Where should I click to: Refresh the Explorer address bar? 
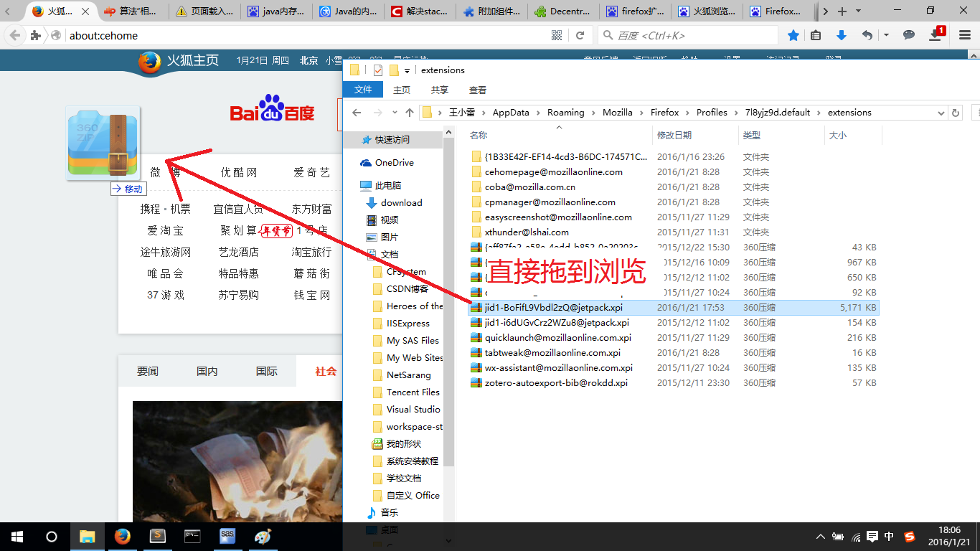(956, 113)
